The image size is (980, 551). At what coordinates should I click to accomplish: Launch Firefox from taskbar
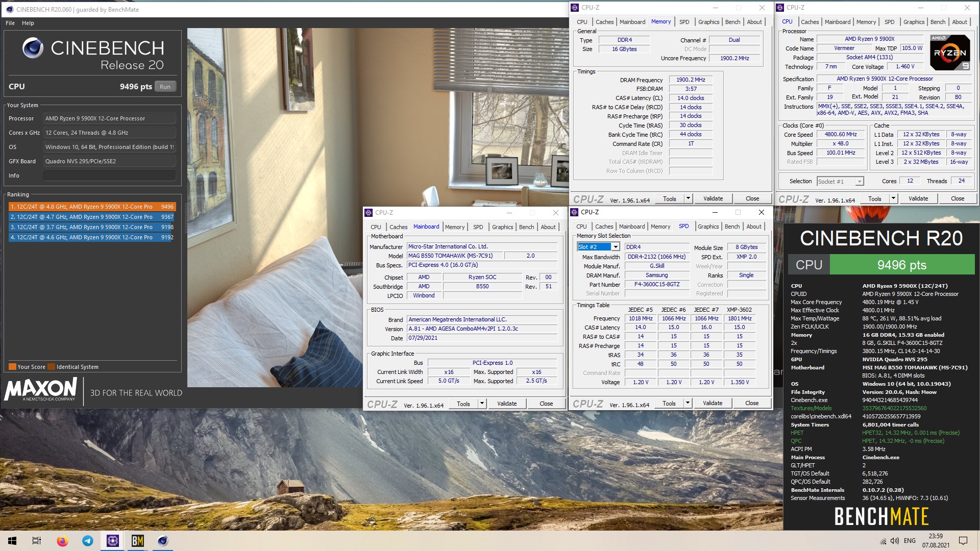pos(62,541)
